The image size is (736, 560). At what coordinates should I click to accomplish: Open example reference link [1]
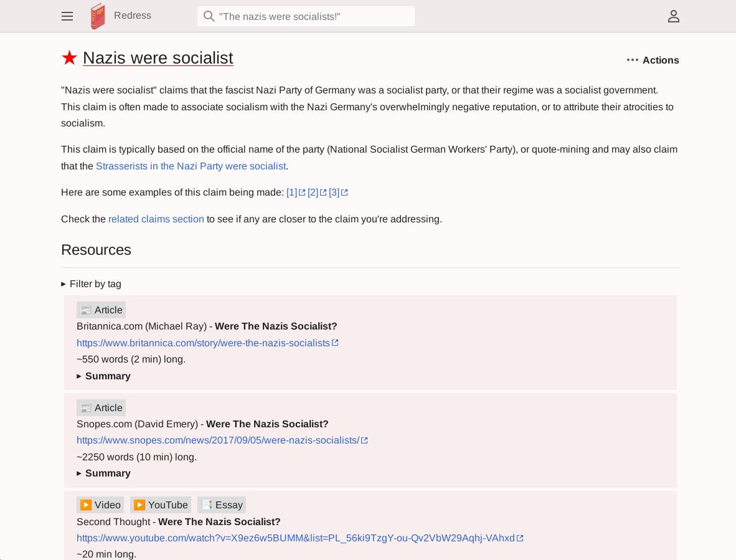pyautogui.click(x=292, y=192)
